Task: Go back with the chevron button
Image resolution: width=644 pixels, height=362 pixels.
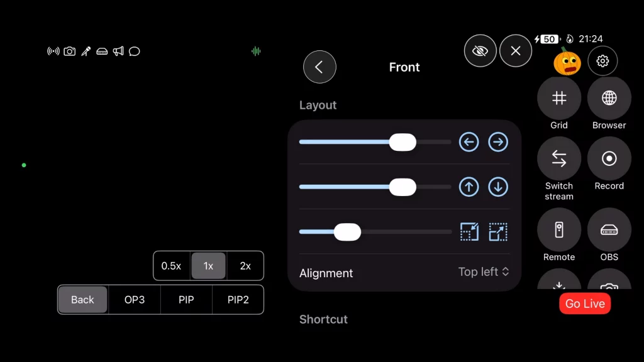Action: (319, 67)
